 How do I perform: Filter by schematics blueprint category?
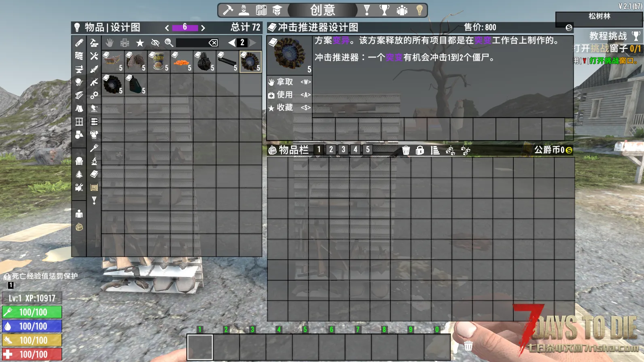point(94,187)
